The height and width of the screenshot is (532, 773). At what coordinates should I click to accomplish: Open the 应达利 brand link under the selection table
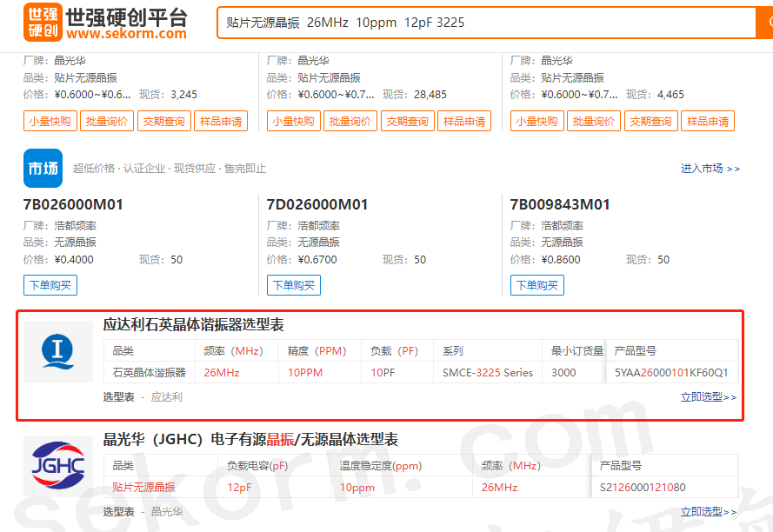167,397
